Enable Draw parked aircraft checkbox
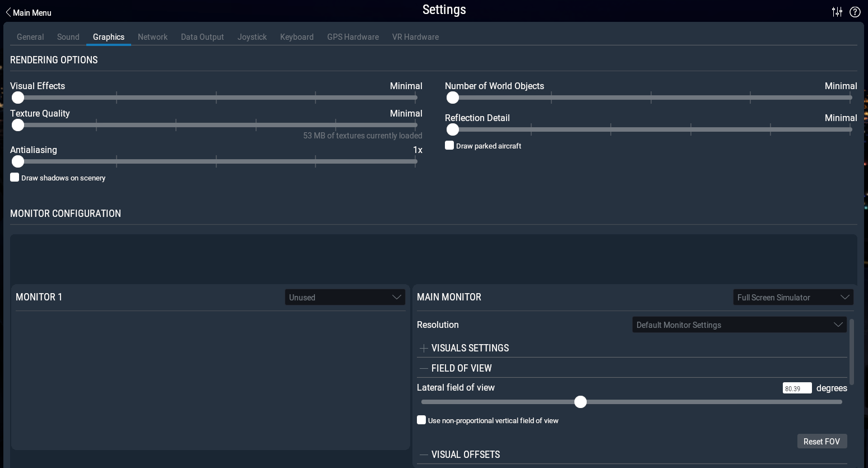 (449, 145)
